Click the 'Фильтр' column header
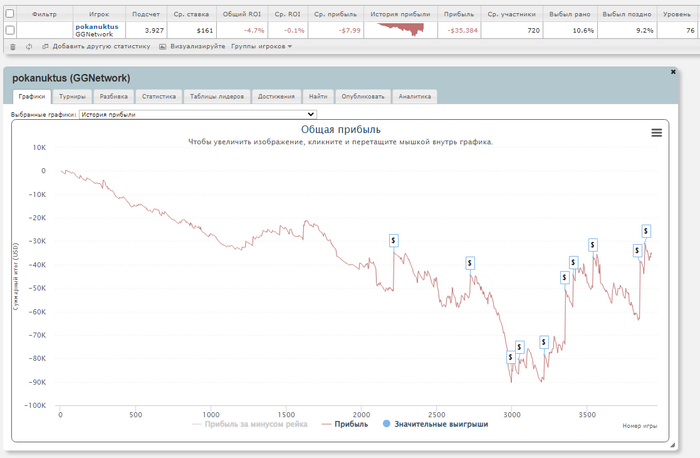This screenshot has width=700, height=458. 44,14
